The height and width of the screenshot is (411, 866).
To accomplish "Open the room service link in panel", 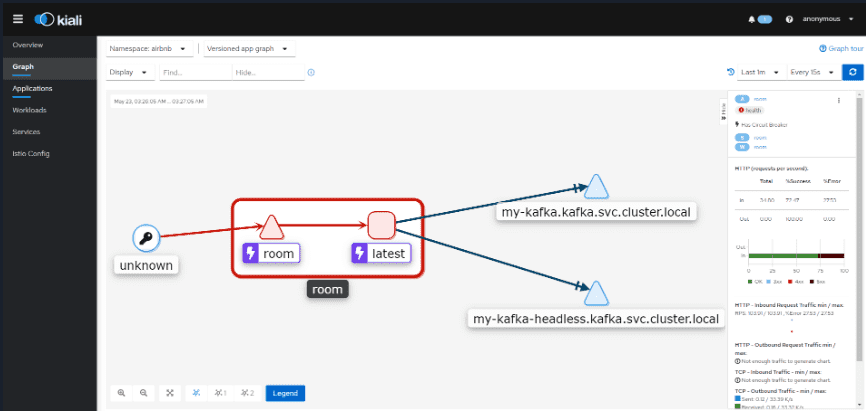I will tap(761, 138).
